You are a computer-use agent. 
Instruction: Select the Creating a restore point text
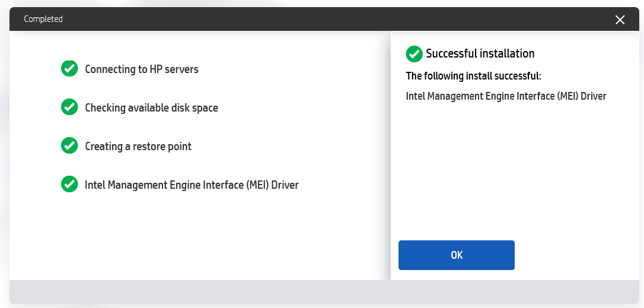tap(138, 147)
